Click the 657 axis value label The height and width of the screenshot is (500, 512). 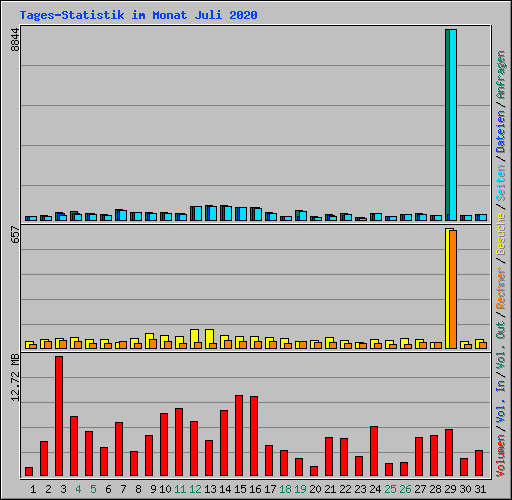coord(15,234)
